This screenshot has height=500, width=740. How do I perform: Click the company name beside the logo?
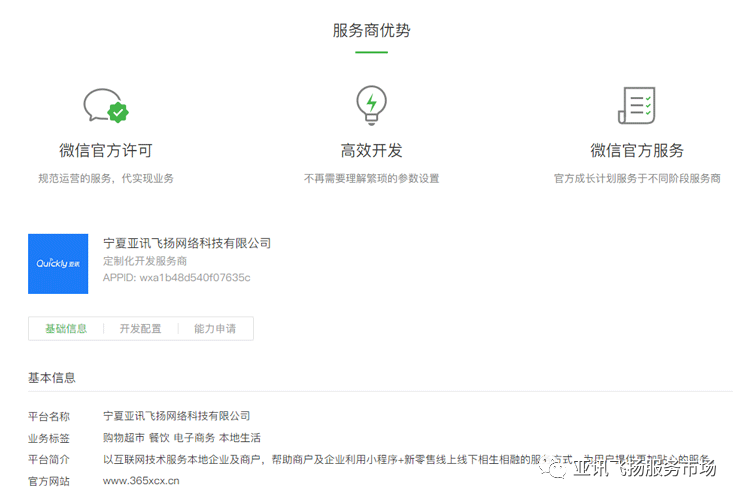click(187, 243)
